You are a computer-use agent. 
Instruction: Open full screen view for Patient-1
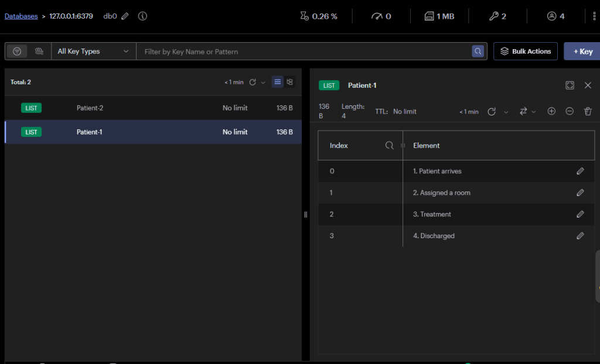tap(570, 85)
